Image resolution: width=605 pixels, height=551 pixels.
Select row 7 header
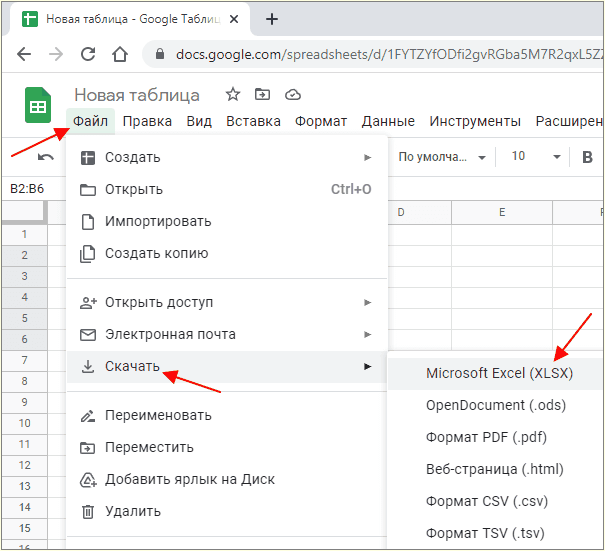tap(24, 361)
